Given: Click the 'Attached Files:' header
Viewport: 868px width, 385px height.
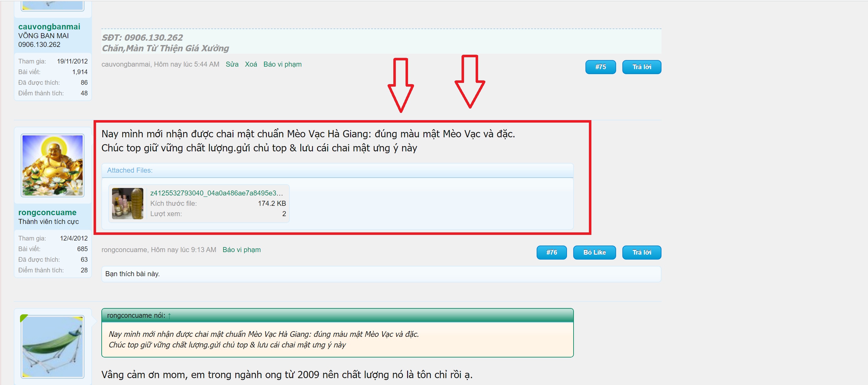Looking at the screenshot, I should (x=130, y=170).
